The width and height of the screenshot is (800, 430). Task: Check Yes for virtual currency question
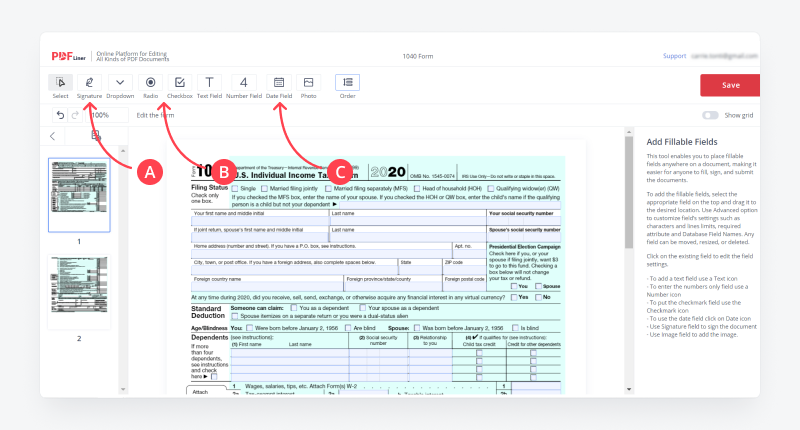tap(514, 297)
